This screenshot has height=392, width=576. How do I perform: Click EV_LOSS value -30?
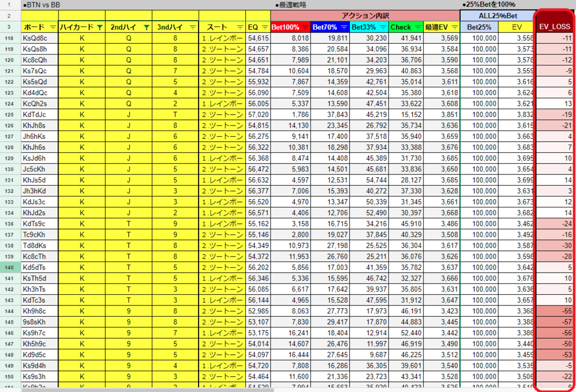[555, 246]
